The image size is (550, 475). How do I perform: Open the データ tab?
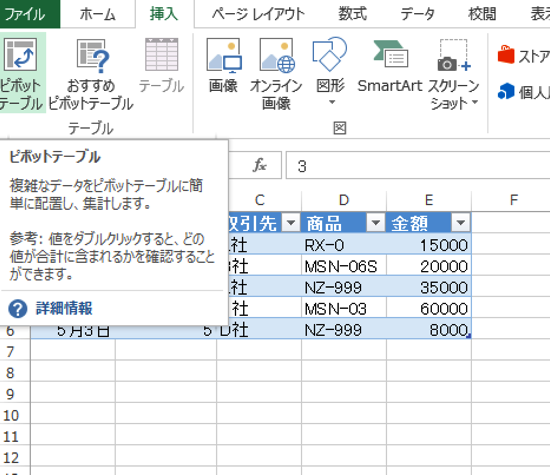tap(417, 14)
